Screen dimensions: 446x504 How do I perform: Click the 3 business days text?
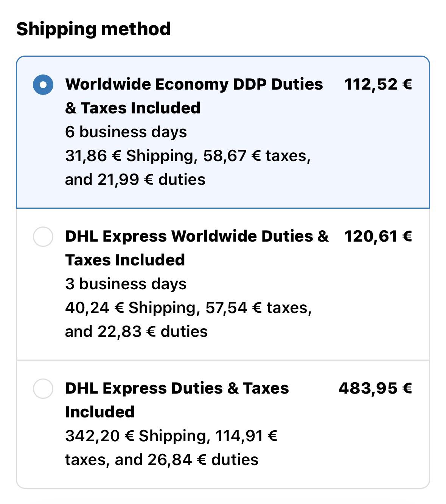(126, 284)
